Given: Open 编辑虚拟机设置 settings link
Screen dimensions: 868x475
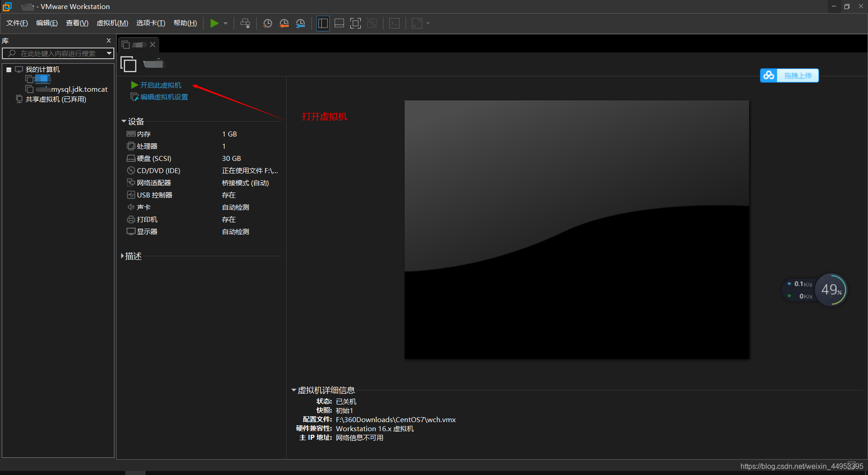Looking at the screenshot, I should pos(163,97).
